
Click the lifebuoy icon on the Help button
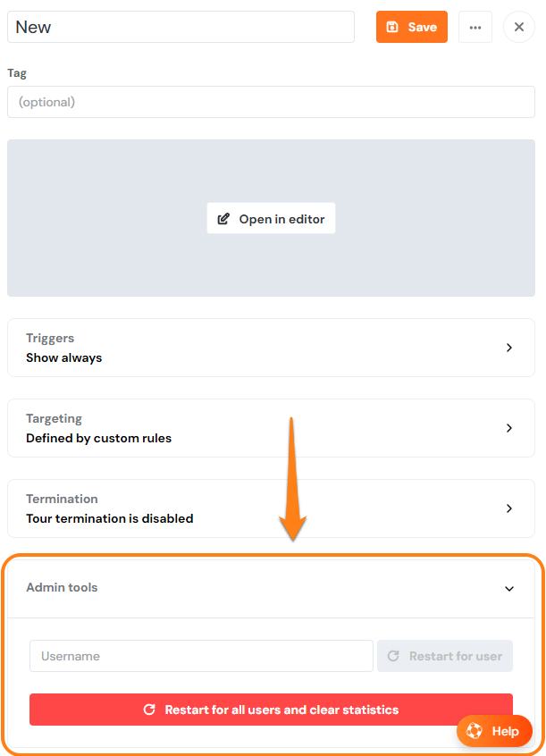(x=475, y=731)
